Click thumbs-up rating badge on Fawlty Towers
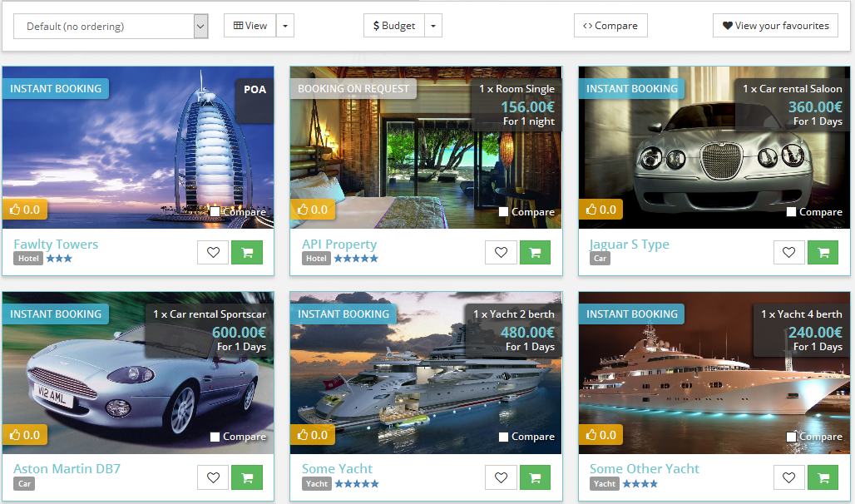Screen dimensions: 855x504 [25, 210]
